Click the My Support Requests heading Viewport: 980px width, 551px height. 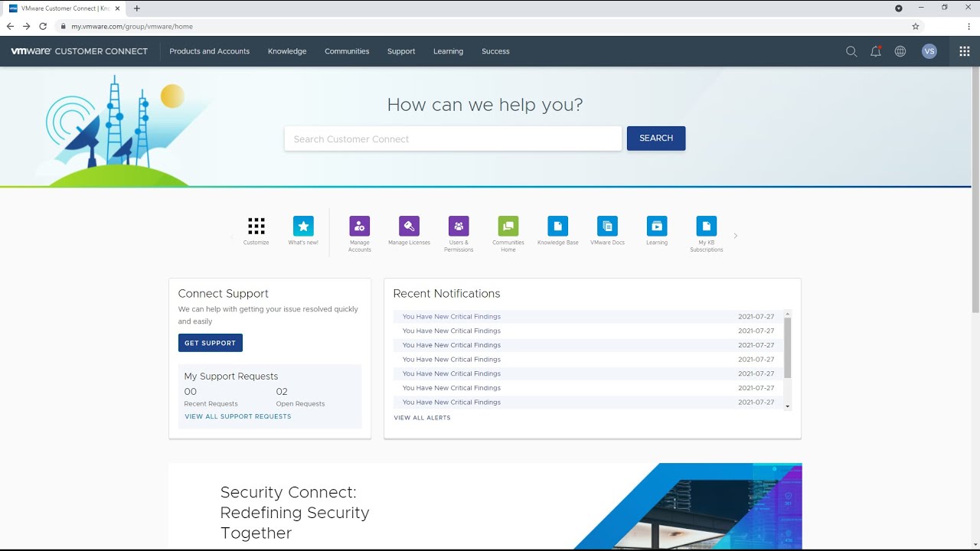[x=231, y=377]
